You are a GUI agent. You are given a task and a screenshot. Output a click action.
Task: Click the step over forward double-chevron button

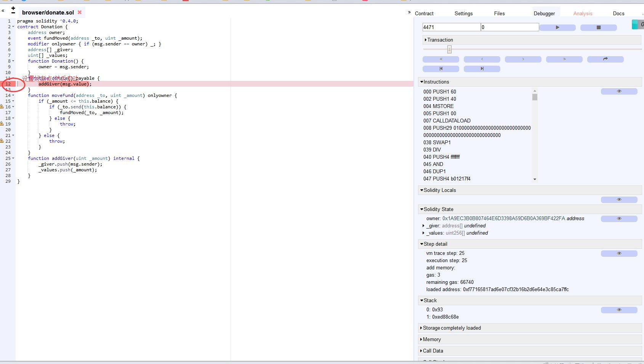(564, 59)
